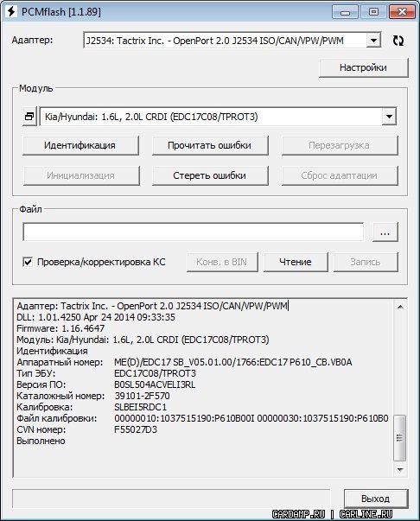
Task: Open the Настройки settings
Action: point(364,67)
